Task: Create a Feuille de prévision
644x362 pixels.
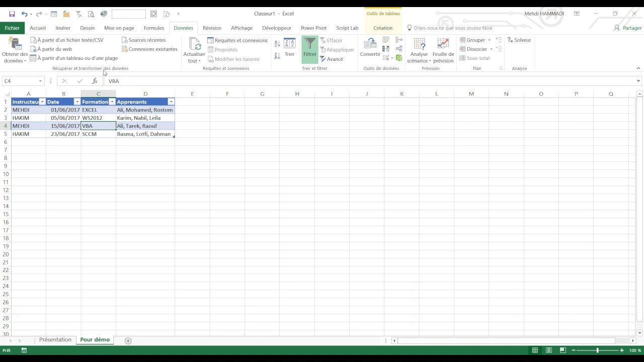Action: 443,51
